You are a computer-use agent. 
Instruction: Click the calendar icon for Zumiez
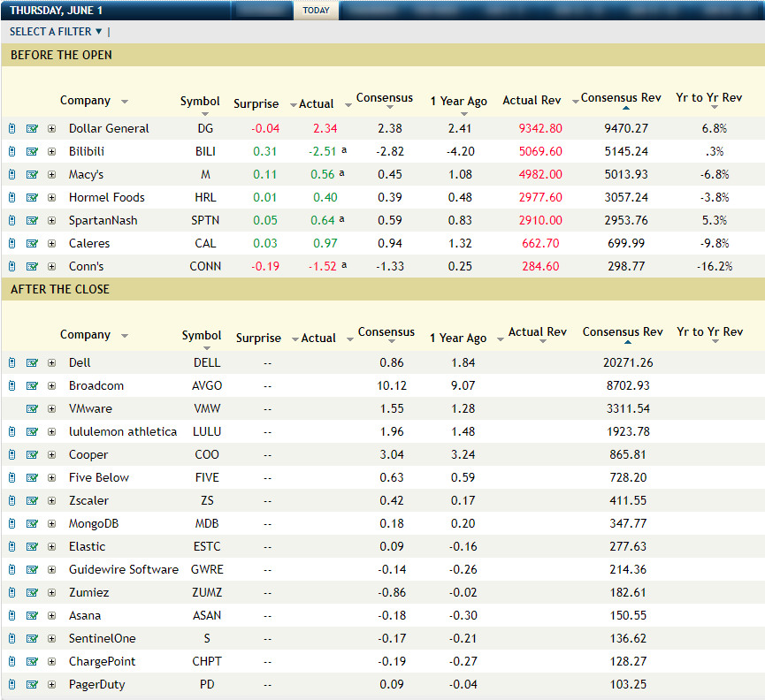pyautogui.click(x=32, y=593)
